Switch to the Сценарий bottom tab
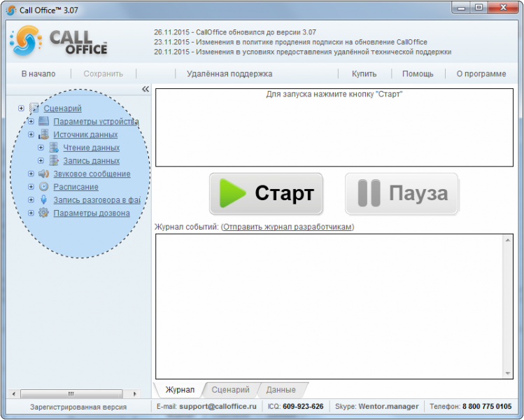This screenshot has height=420, width=524. [x=231, y=390]
